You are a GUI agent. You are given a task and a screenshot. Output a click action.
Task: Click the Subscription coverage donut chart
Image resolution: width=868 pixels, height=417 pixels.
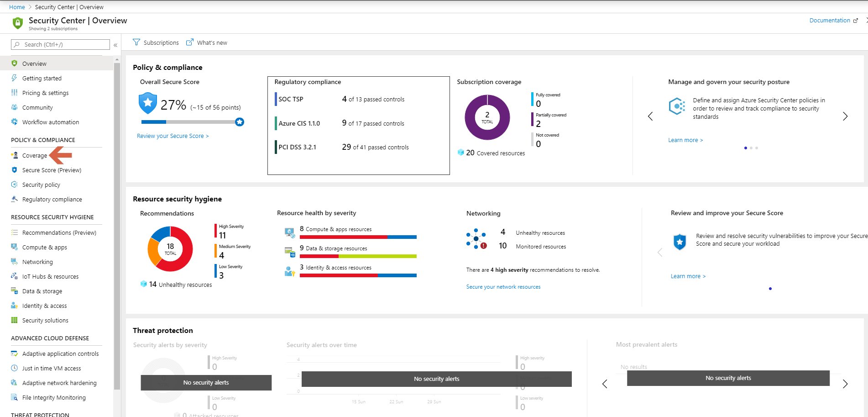(487, 117)
